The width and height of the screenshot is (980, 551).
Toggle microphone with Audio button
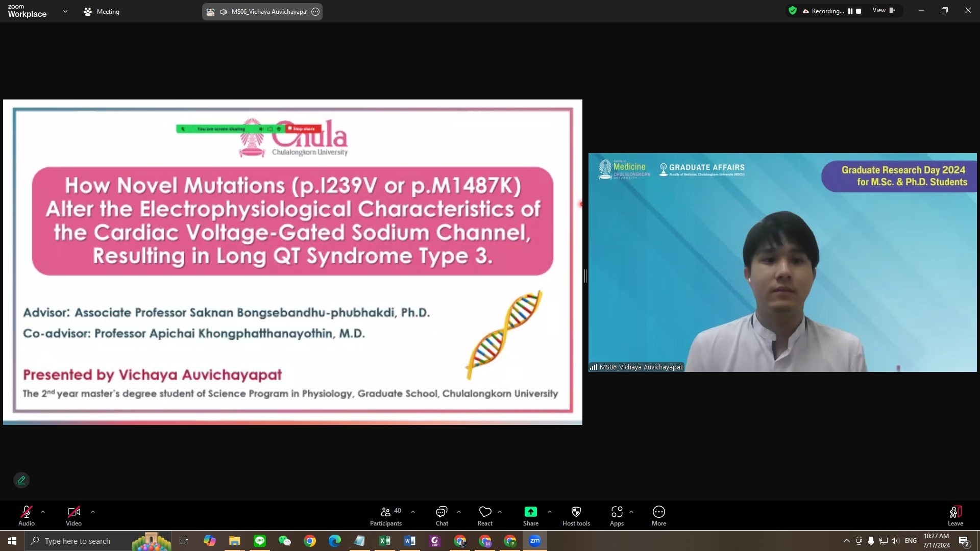[27, 515]
